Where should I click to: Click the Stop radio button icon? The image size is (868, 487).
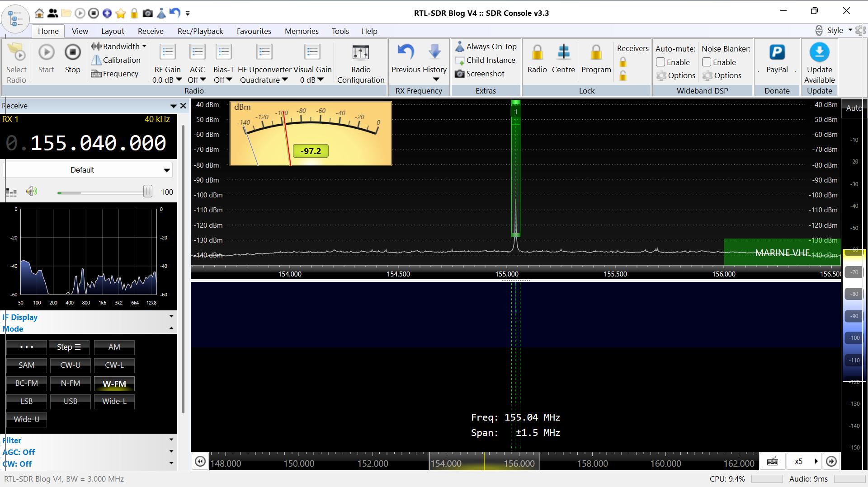click(72, 53)
